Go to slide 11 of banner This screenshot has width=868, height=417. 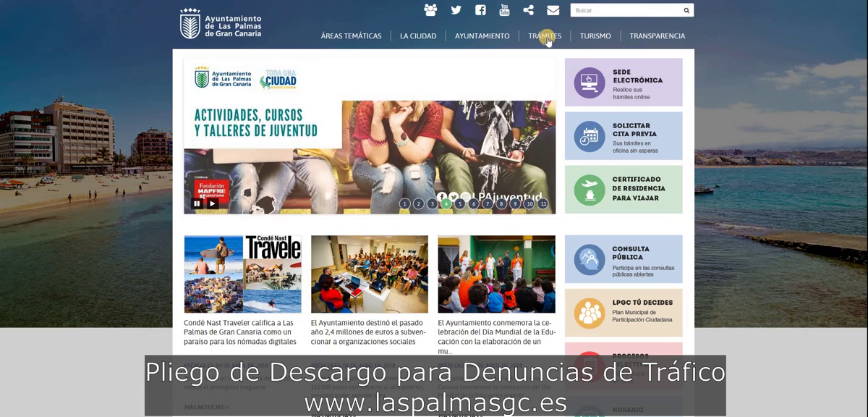coord(543,204)
